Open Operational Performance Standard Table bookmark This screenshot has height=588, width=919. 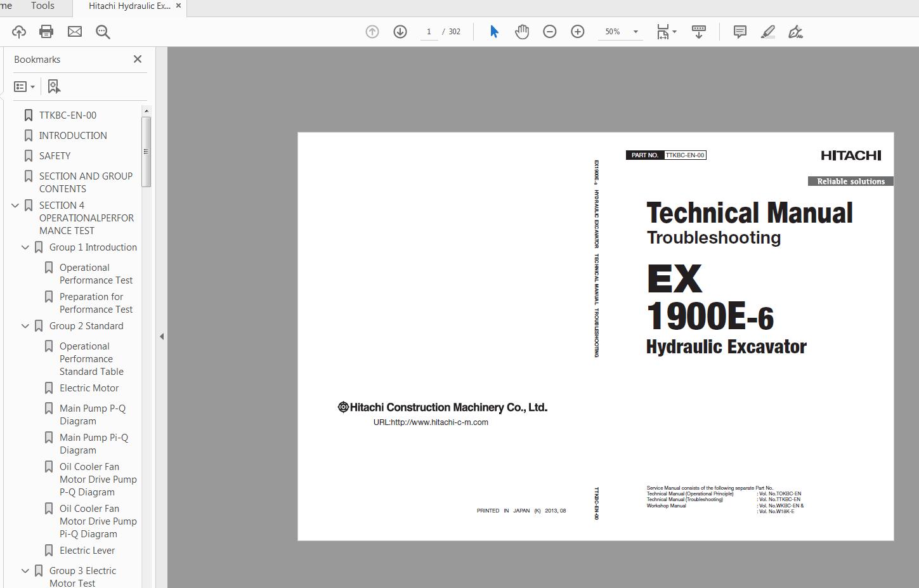pos(91,359)
